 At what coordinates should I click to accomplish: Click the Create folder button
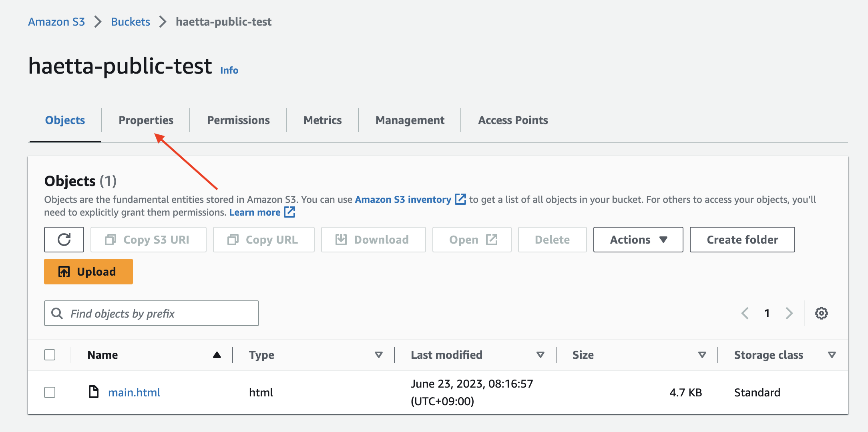point(742,240)
